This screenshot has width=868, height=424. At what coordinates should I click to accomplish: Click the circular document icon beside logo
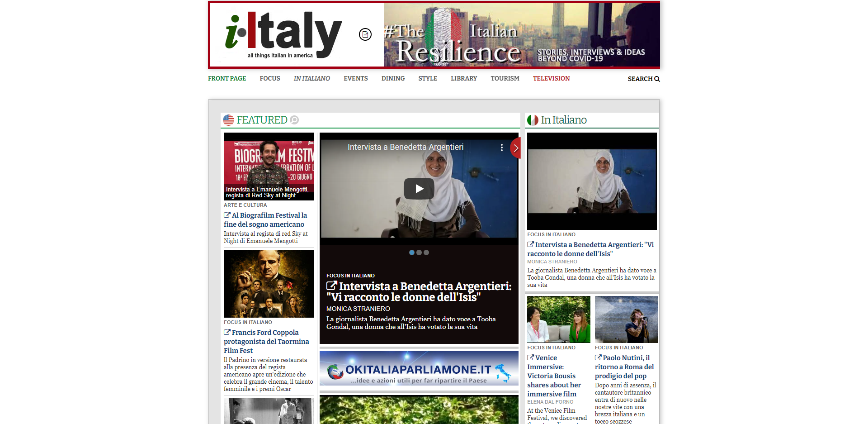pos(365,34)
